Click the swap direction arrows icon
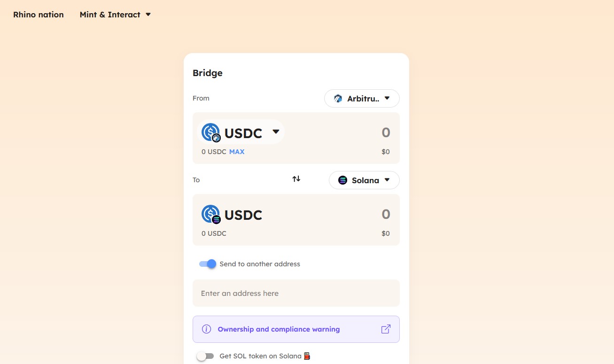 pyautogui.click(x=296, y=179)
